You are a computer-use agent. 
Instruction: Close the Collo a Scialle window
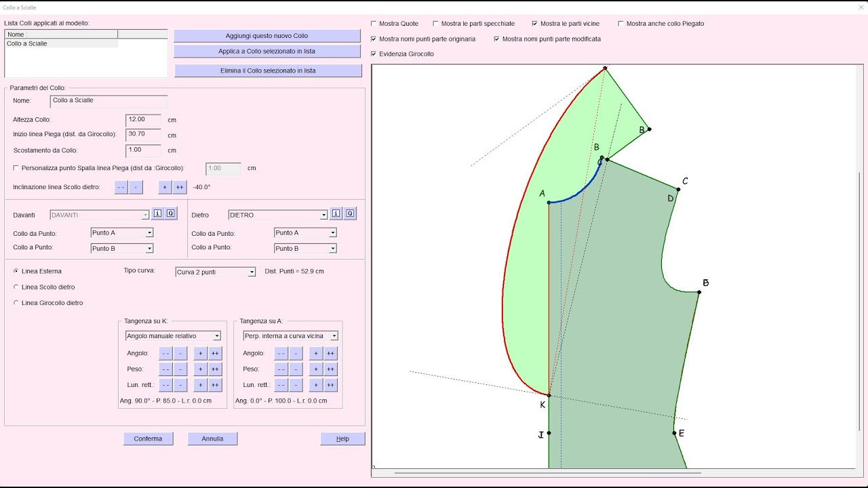tap(860, 7)
